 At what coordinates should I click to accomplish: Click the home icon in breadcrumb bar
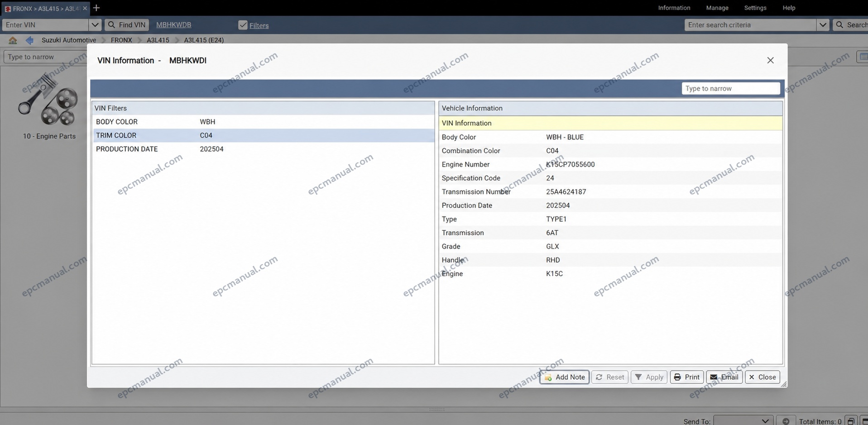pos(13,40)
